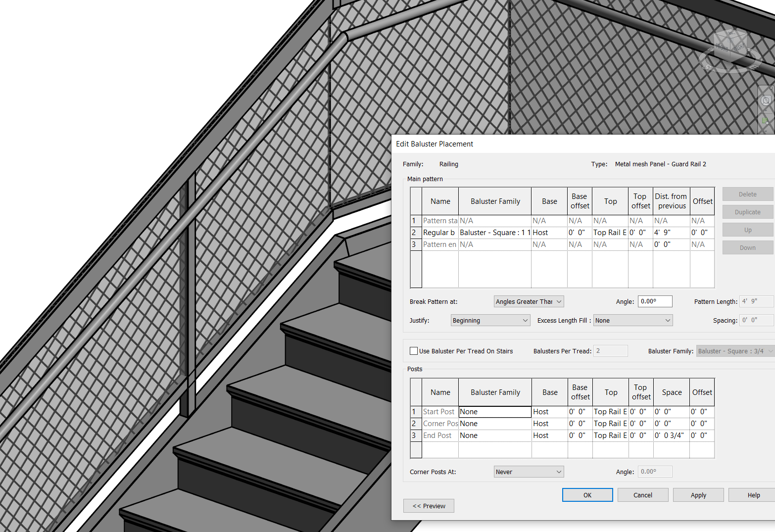Click OK to confirm baluster placement

[587, 494]
